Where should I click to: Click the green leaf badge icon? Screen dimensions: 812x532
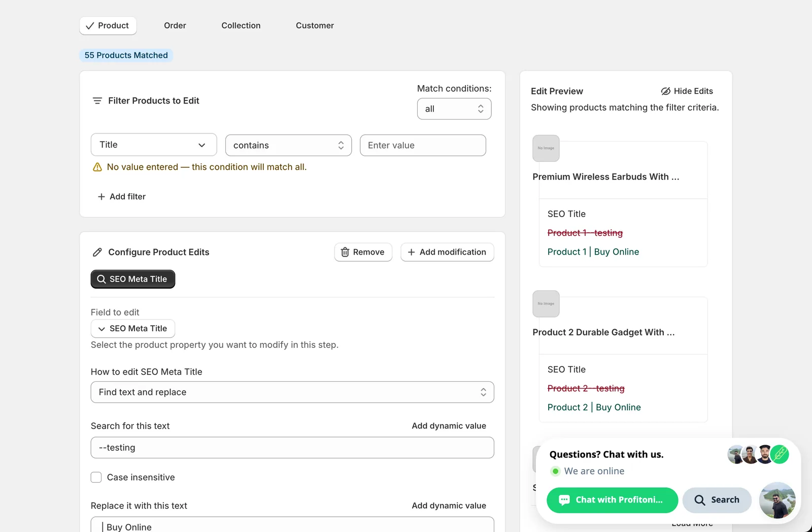(780, 454)
